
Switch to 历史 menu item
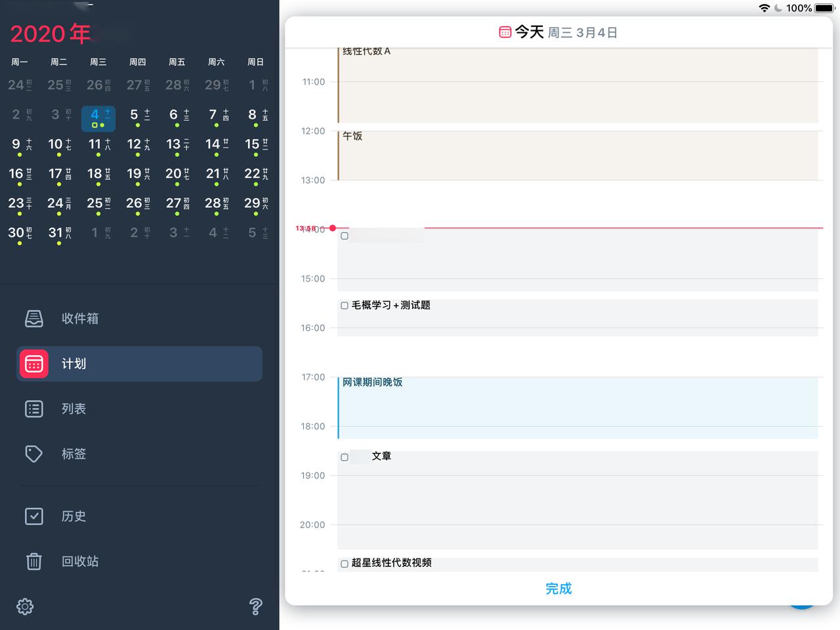(139, 516)
